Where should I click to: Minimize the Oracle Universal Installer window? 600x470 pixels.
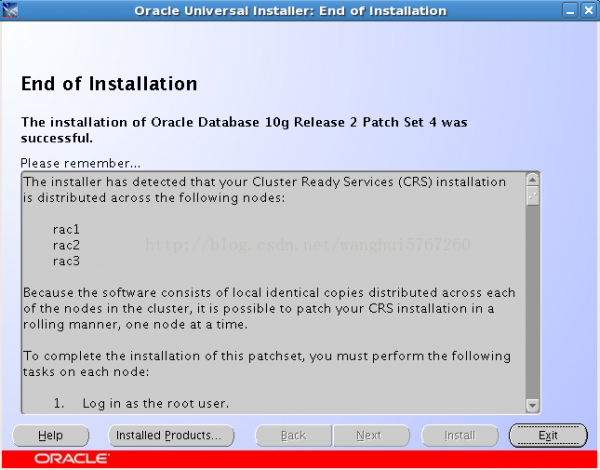point(570,11)
